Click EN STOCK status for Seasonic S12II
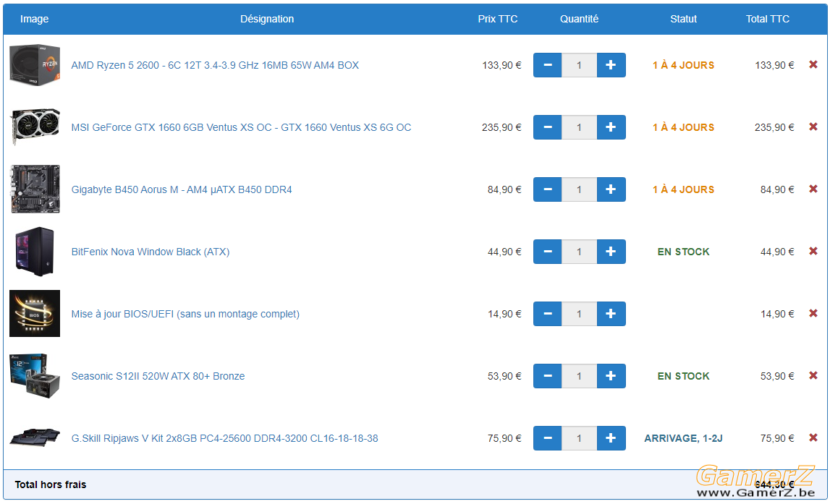Screen dimensions: 830x504 coord(683,376)
